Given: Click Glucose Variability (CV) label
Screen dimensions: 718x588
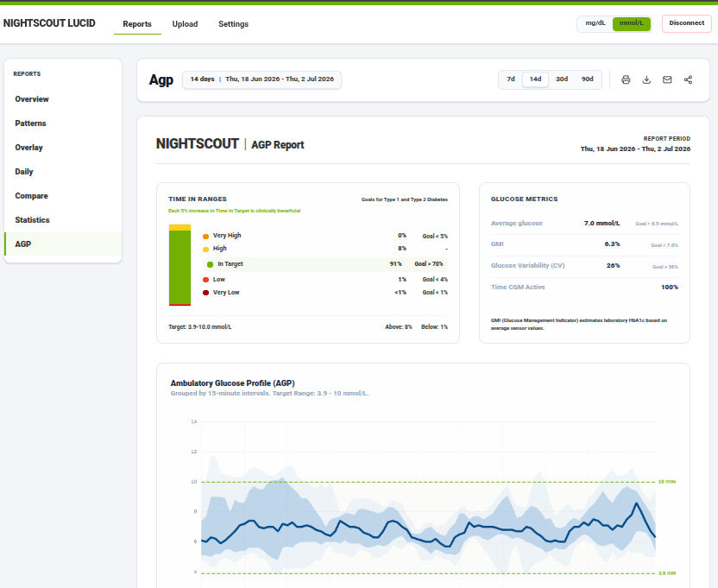Looking at the screenshot, I should (x=527, y=265).
